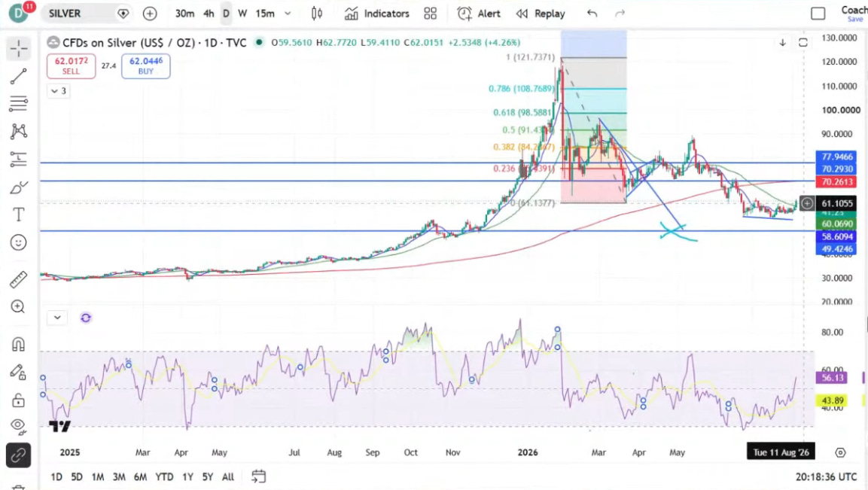868x490 pixels.
Task: Click the Tue 11 Aug '26 date label
Action: click(x=781, y=452)
